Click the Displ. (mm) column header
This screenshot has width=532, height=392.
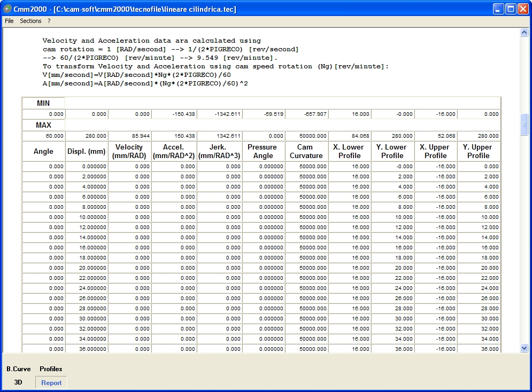(x=87, y=151)
